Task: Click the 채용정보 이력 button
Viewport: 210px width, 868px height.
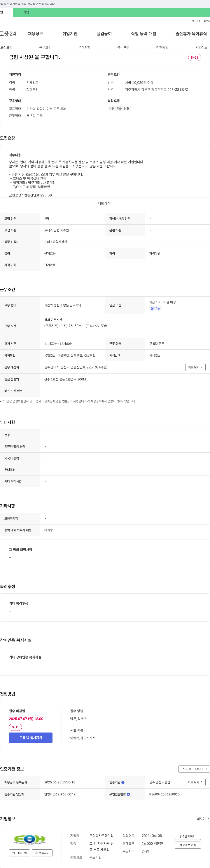Action: pos(188,845)
